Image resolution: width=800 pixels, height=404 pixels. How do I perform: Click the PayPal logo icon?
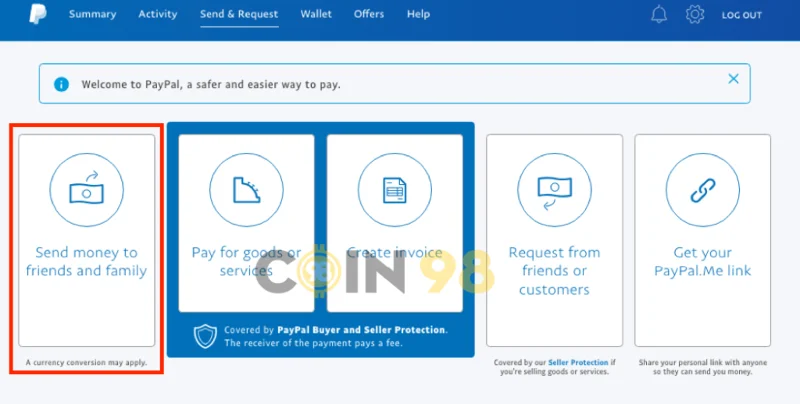click(38, 14)
